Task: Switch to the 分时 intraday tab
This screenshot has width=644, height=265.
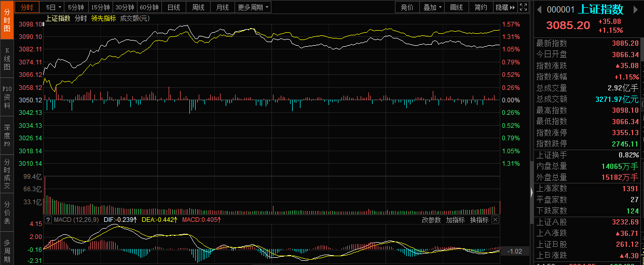Action: pos(27,7)
